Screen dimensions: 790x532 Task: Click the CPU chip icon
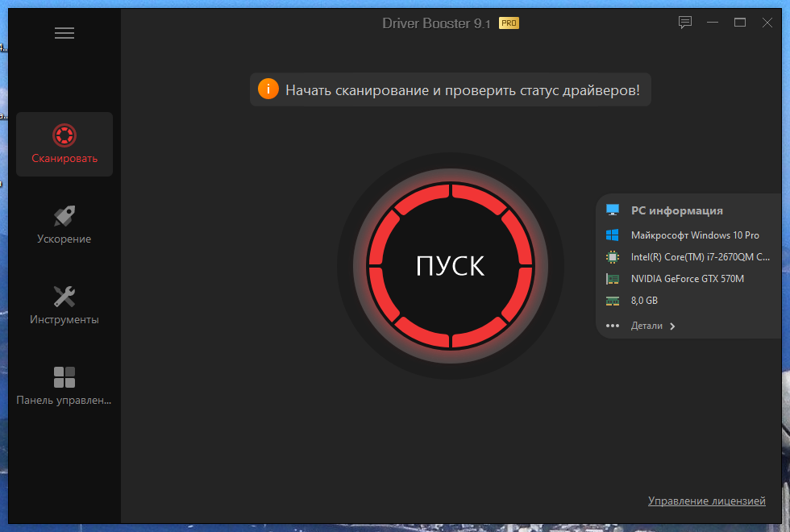coord(612,257)
